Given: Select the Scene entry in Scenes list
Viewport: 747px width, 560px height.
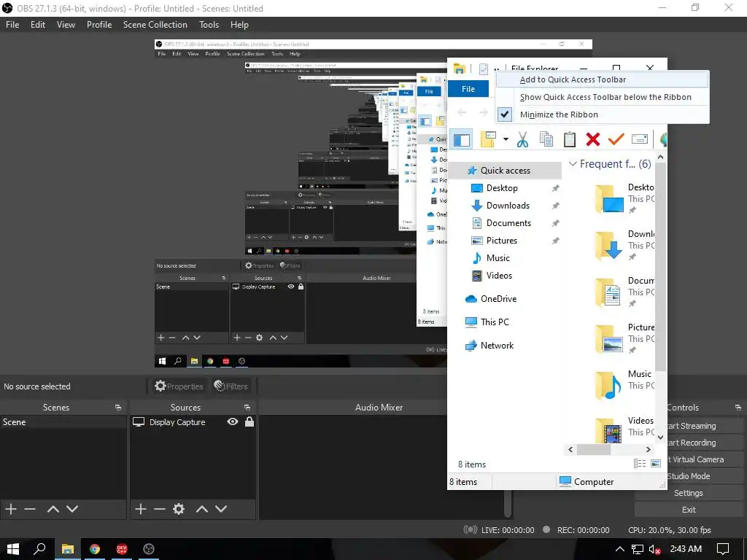Looking at the screenshot, I should (63, 422).
